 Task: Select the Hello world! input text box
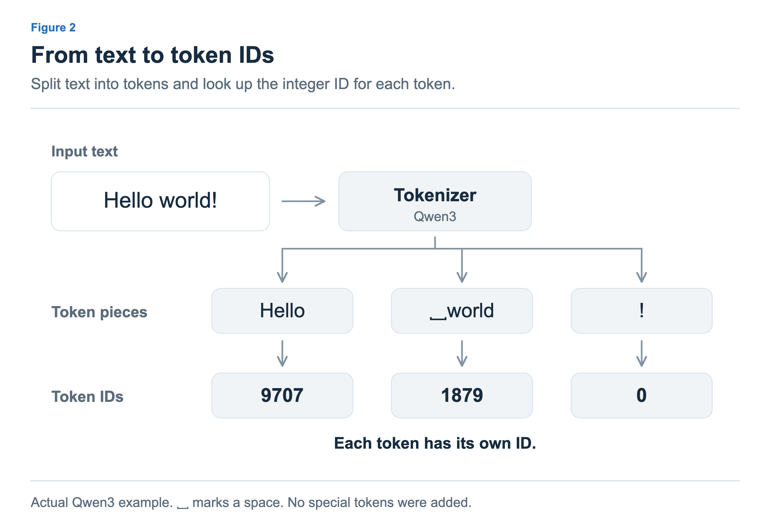(160, 201)
